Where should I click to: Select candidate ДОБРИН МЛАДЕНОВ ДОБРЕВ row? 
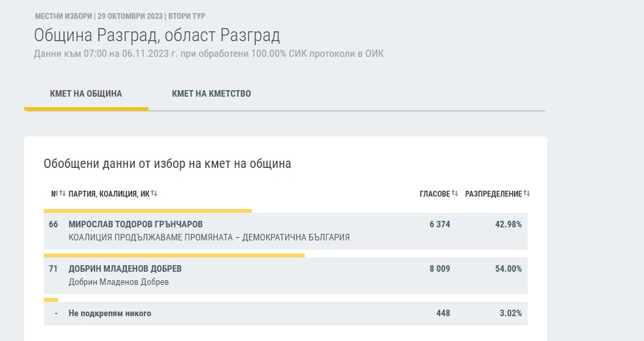point(125,268)
